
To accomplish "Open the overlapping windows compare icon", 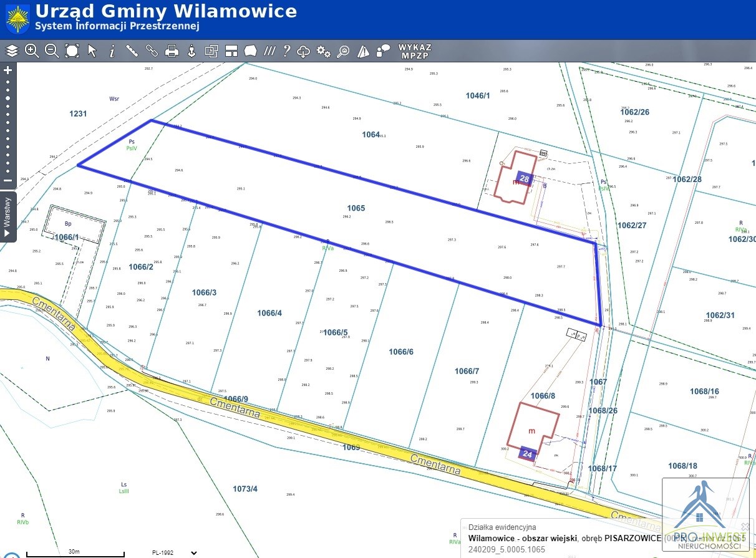I will click(211, 51).
